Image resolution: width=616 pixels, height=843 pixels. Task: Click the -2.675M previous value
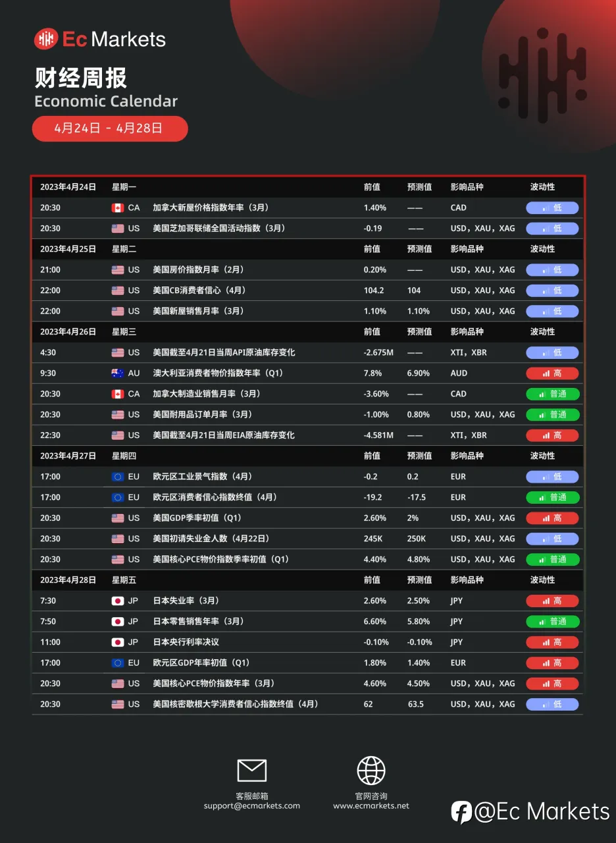click(378, 352)
